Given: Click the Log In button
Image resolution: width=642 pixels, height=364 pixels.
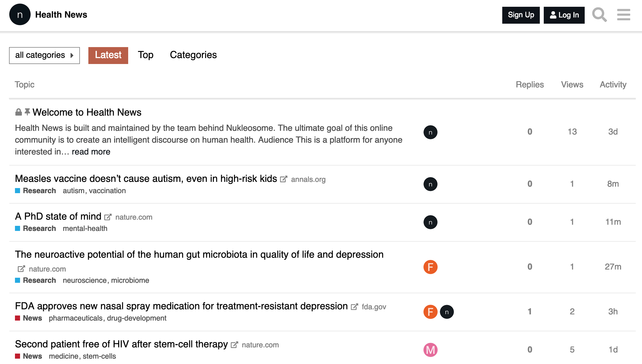Looking at the screenshot, I should tap(564, 15).
